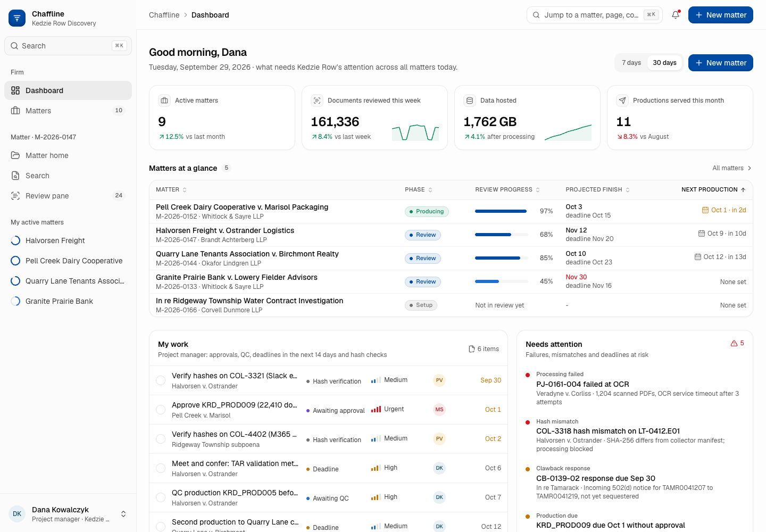The width and height of the screenshot is (766, 532).
Task: Open Matters in the sidebar
Action: (x=68, y=111)
